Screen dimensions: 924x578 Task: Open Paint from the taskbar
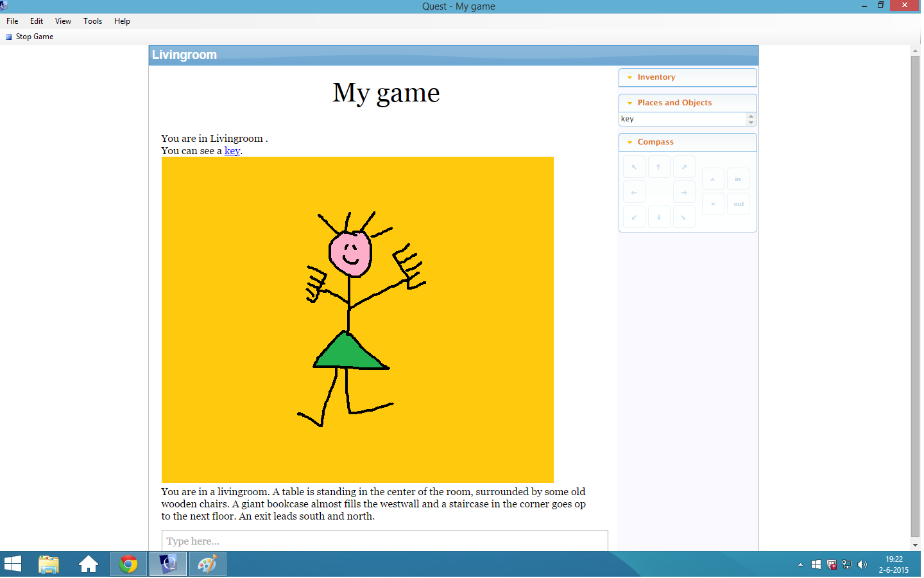[207, 564]
